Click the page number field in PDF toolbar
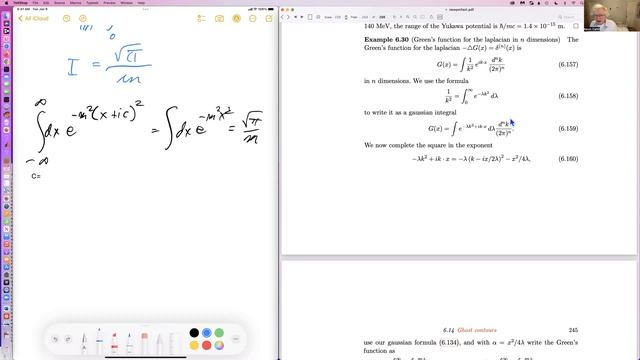 [364, 17]
